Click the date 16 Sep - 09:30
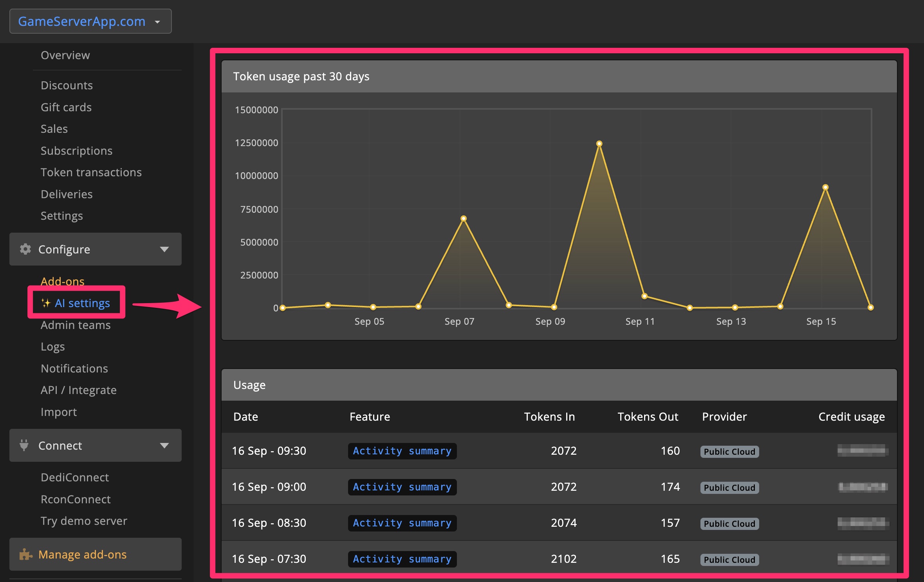This screenshot has height=582, width=924. coord(269,451)
